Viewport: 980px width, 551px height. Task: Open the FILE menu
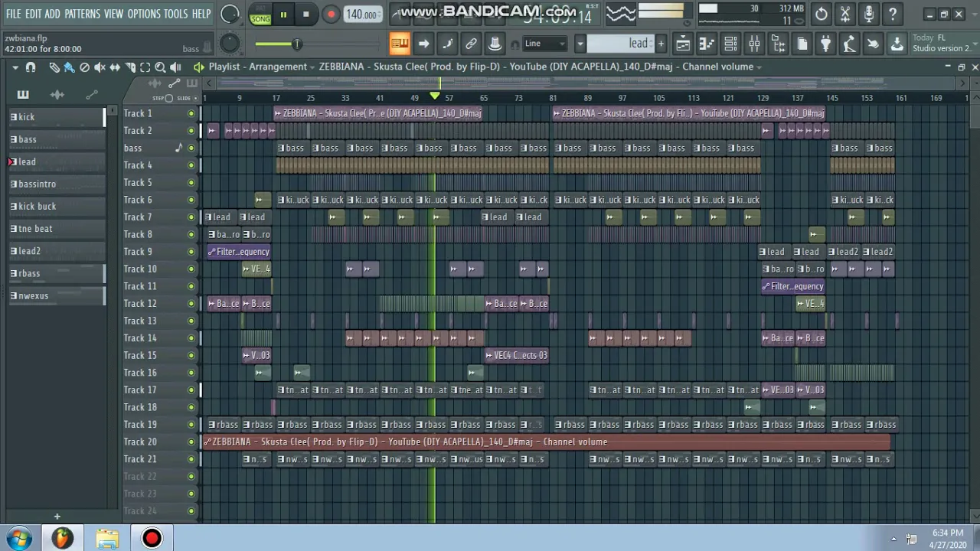click(13, 14)
